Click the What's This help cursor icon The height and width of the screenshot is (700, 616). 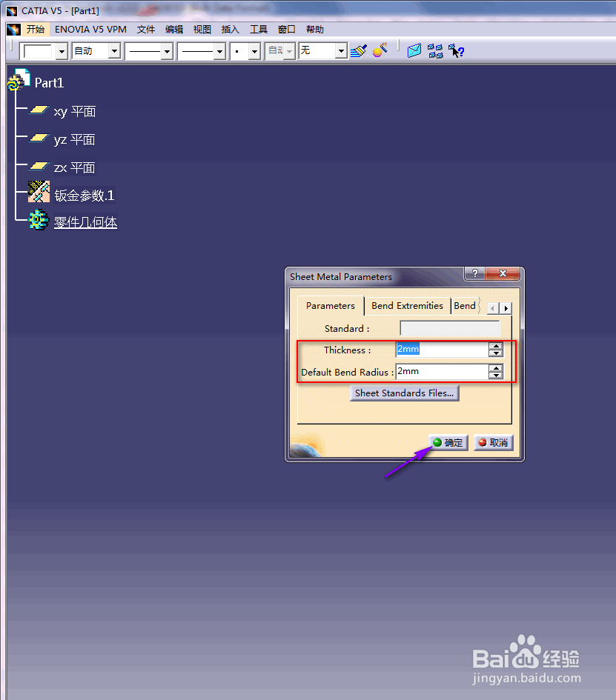click(456, 51)
